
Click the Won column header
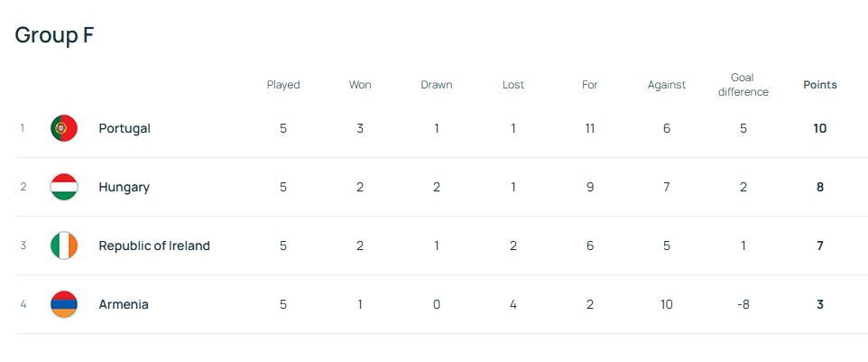[x=360, y=85]
